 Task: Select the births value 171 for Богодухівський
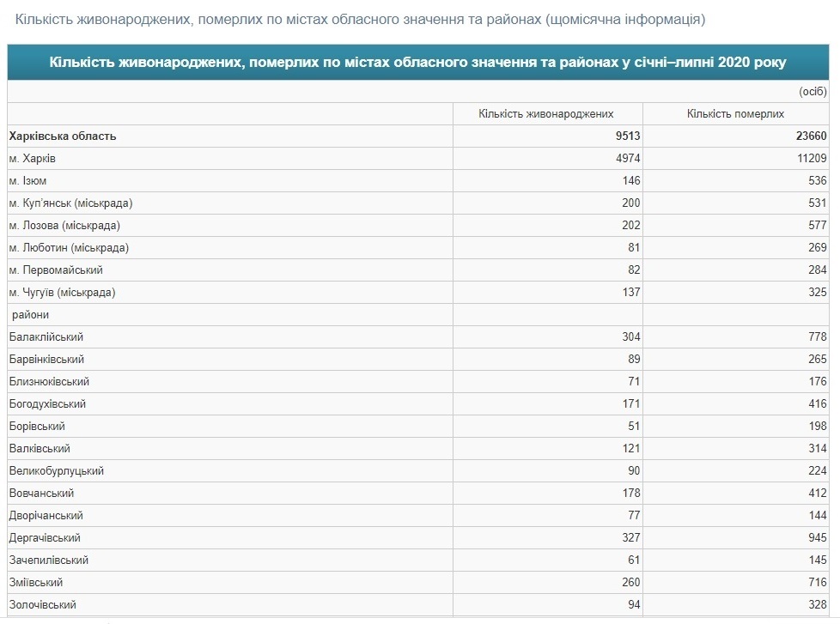[x=631, y=404]
